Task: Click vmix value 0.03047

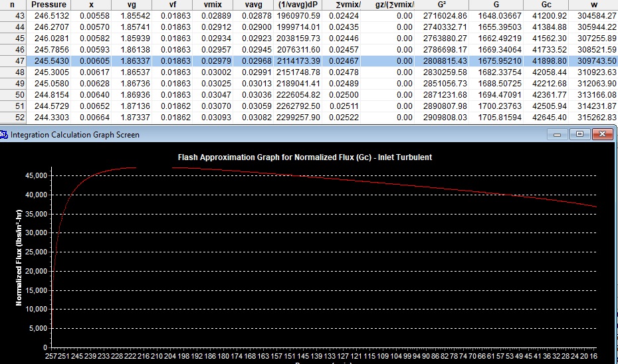Action: pyautogui.click(x=217, y=95)
